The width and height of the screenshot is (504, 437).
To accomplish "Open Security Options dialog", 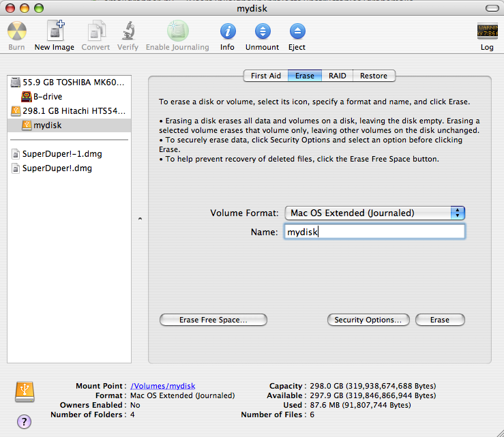I will (368, 320).
